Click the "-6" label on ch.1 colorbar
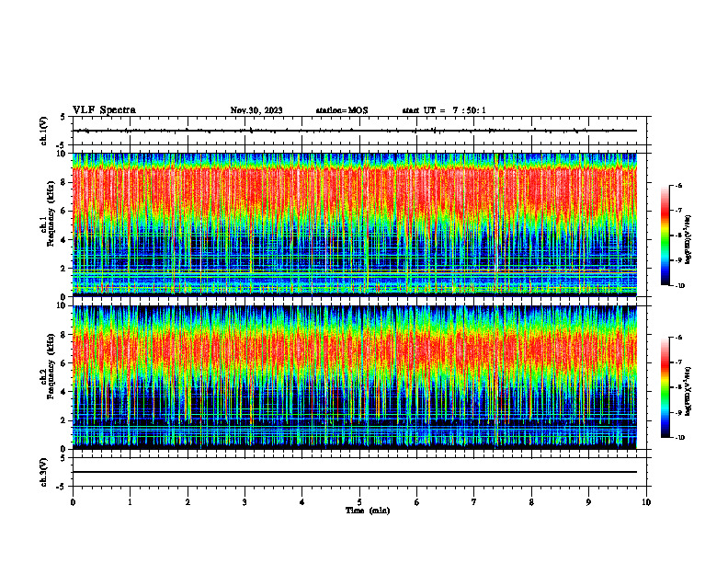The height and width of the screenshot is (563, 728). pos(678,186)
